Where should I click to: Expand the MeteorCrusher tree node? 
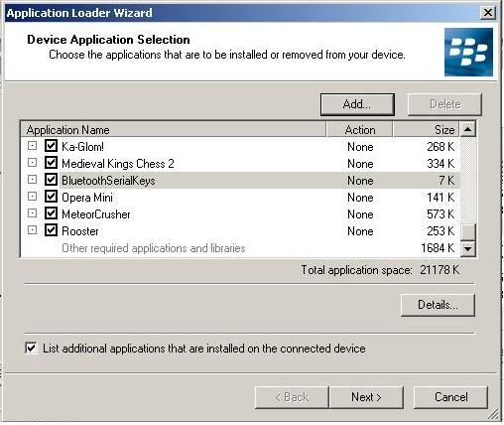(32, 213)
